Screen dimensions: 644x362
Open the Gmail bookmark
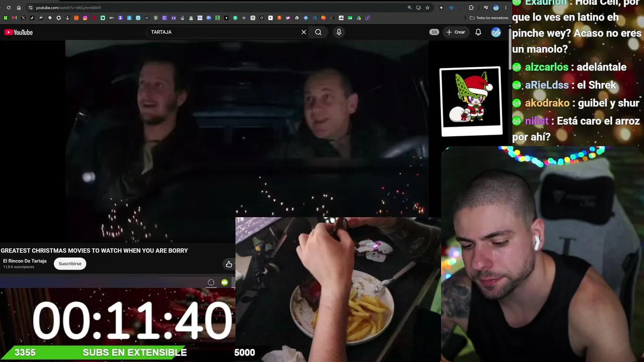[14, 18]
